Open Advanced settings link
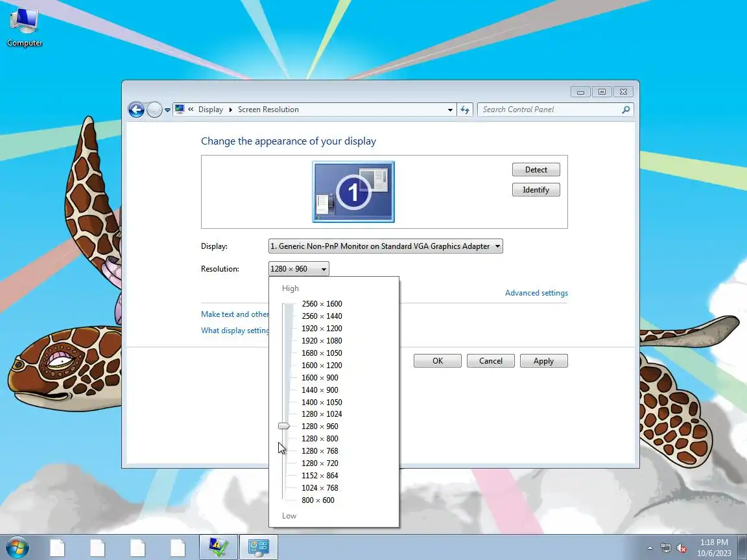747x560 pixels. click(536, 293)
